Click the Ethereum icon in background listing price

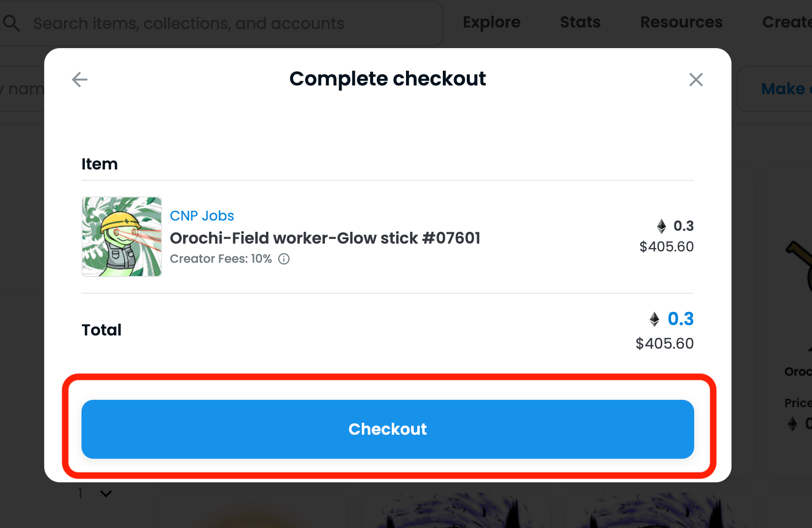[x=792, y=423]
